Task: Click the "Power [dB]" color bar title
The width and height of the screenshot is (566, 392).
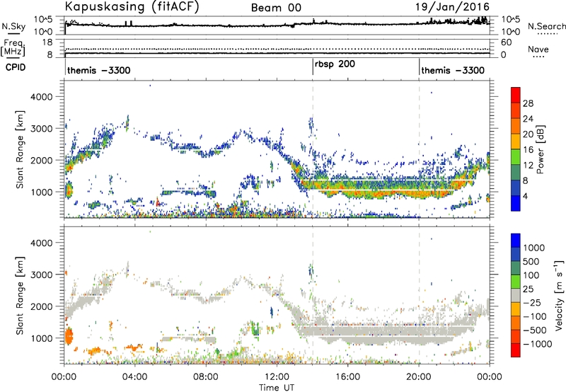Action: (541, 149)
